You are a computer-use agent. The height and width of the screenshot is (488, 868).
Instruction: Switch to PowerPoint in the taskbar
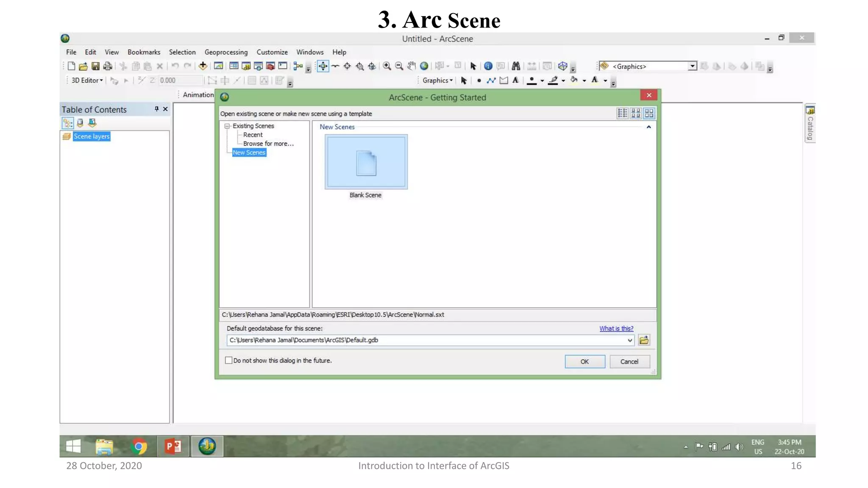tap(173, 446)
